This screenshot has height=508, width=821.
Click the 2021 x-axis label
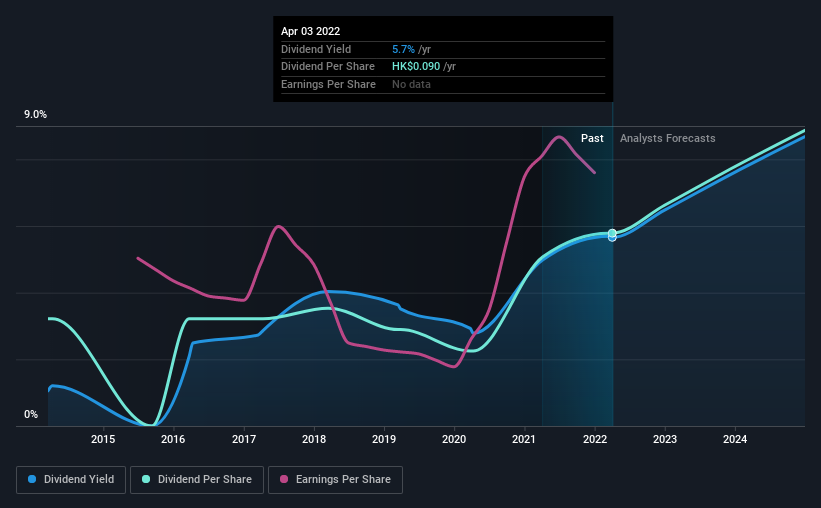point(524,439)
